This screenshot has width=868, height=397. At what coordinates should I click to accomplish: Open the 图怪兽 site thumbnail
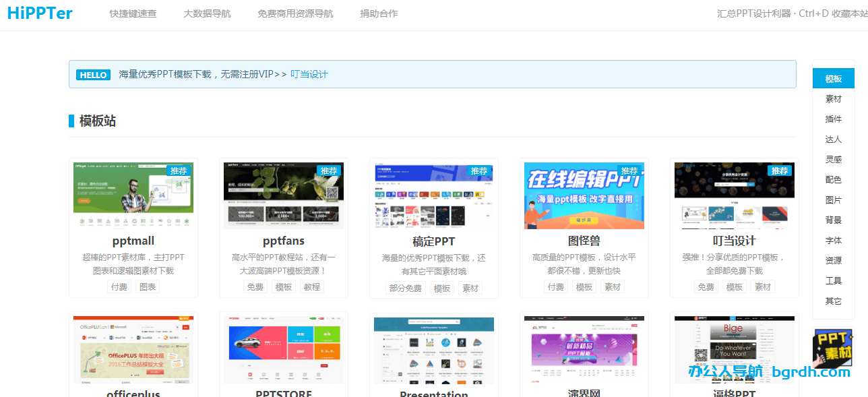coord(584,195)
